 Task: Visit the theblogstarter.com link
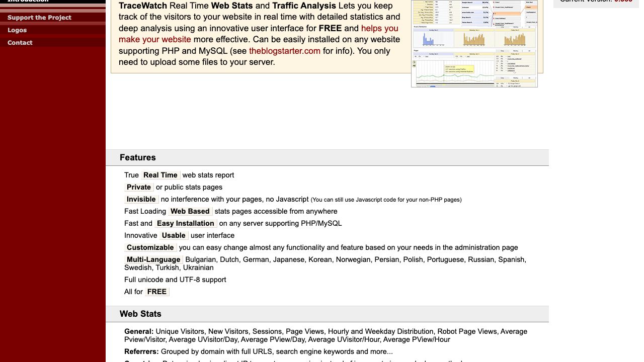point(284,51)
